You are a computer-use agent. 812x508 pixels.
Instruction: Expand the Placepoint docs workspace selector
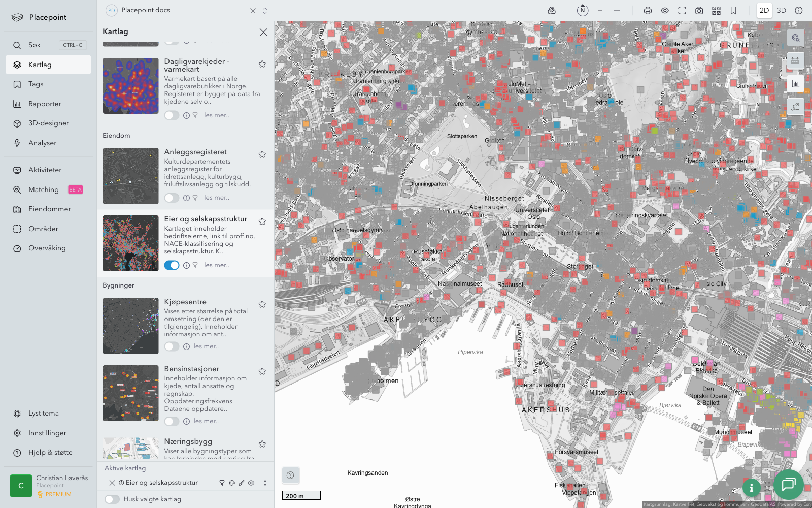click(x=265, y=11)
